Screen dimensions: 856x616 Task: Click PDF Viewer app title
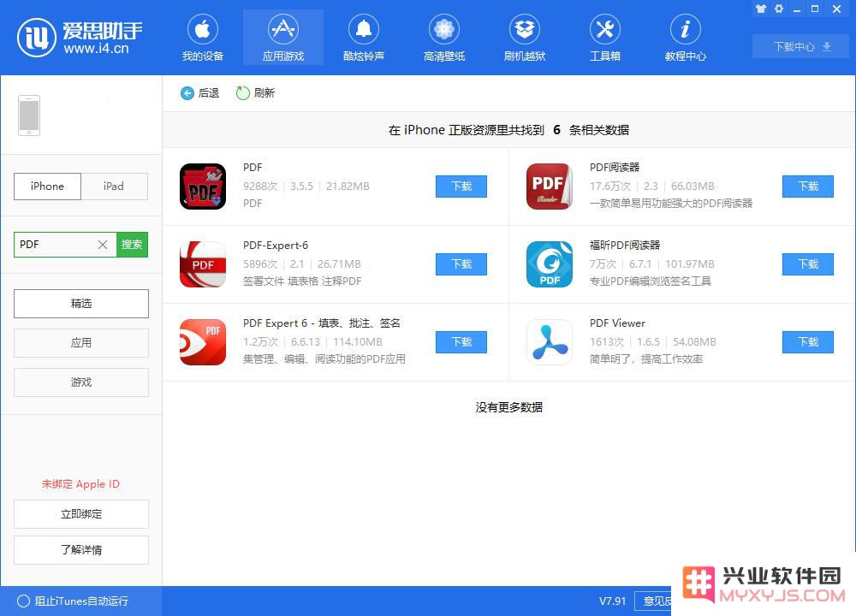click(617, 323)
